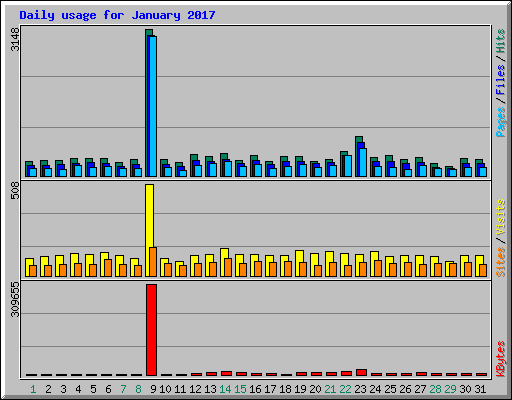The width and height of the screenshot is (512, 400).
Task: Click day label 7 on the axis
Action: pyautogui.click(x=123, y=389)
